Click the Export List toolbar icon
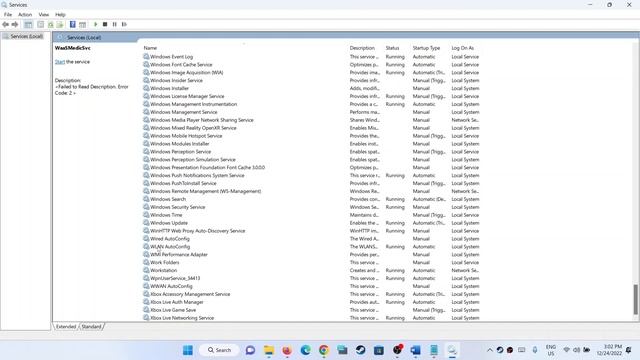 60,24
